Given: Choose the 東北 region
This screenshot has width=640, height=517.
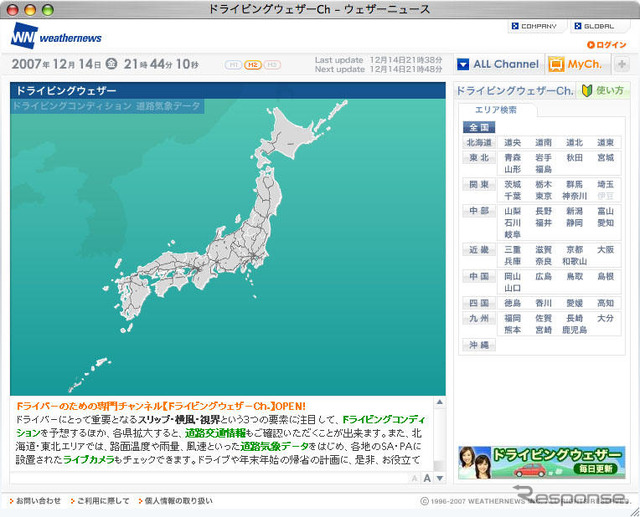Looking at the screenshot, I should pyautogui.click(x=479, y=158).
